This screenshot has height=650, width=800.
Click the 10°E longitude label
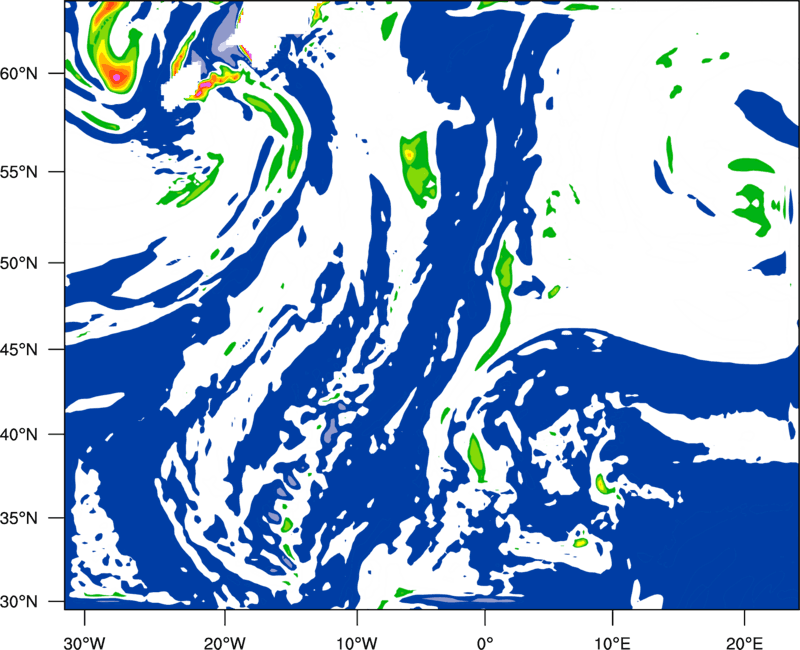(612, 643)
